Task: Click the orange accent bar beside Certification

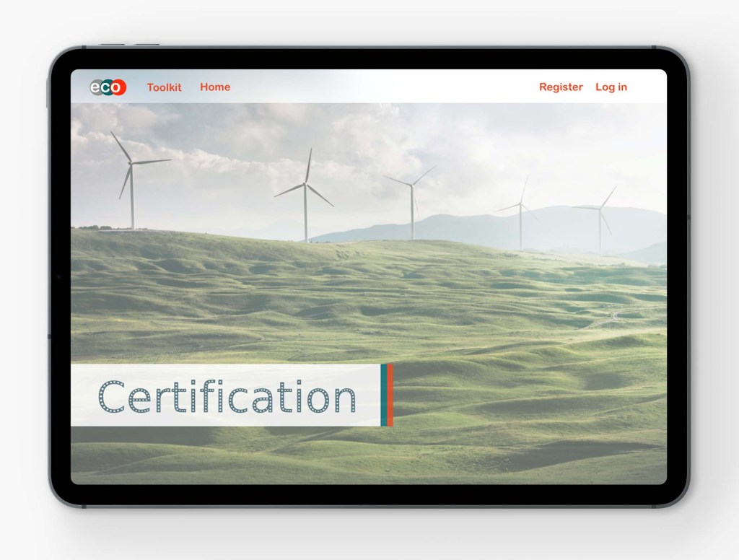Action: [x=390, y=395]
